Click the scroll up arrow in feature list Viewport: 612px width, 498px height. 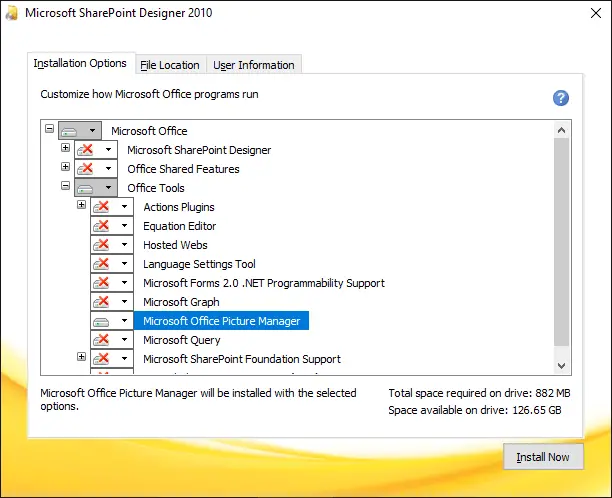[x=561, y=130]
